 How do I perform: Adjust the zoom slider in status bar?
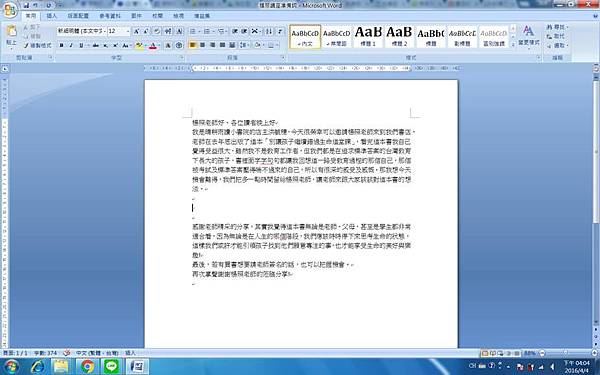[x=566, y=353]
